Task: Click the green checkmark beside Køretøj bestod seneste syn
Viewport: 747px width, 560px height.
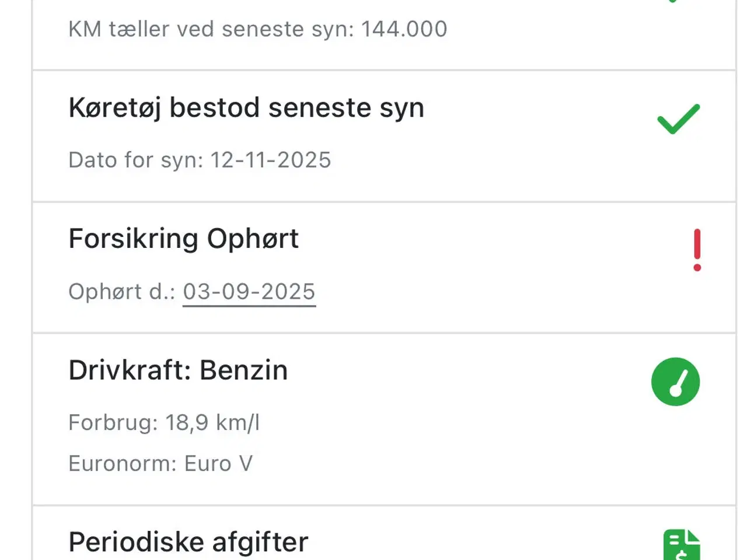Action: [678, 119]
